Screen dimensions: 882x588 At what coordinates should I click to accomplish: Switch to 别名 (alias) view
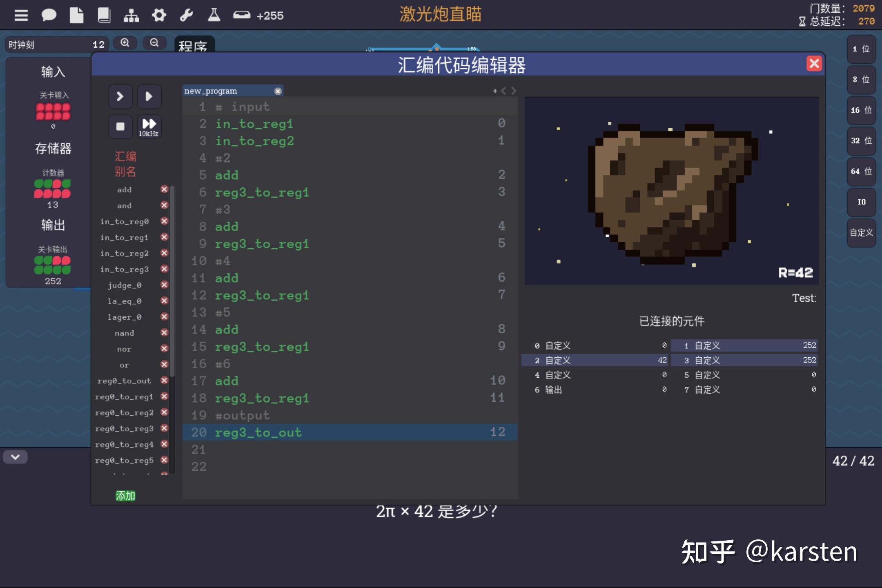tap(125, 172)
